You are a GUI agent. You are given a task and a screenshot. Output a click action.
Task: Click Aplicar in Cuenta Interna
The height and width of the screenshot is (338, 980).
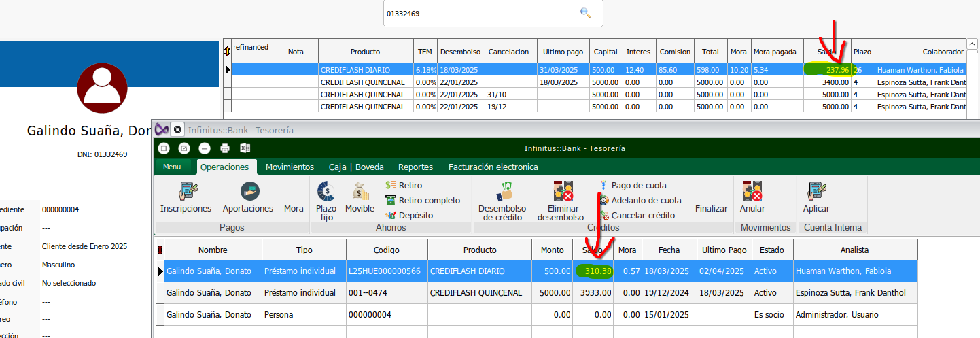click(x=816, y=192)
